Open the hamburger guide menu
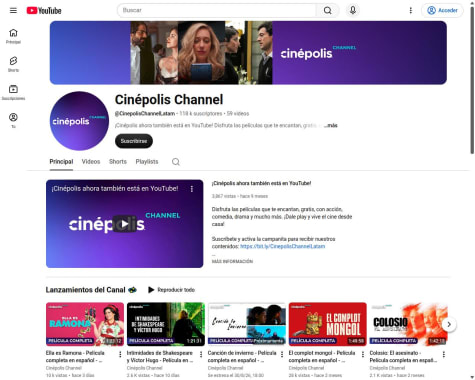The image size is (475, 380). [13, 10]
